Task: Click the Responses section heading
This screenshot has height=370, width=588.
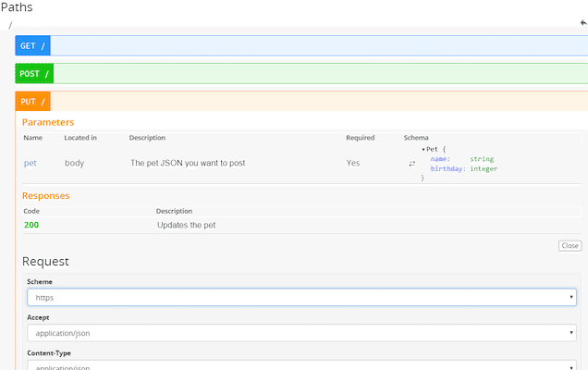Action: coord(45,196)
